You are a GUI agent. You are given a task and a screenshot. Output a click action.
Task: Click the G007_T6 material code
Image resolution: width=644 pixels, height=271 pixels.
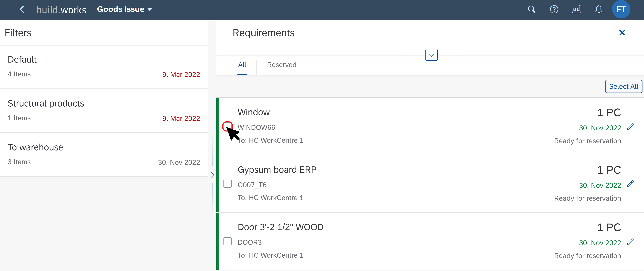click(x=252, y=185)
